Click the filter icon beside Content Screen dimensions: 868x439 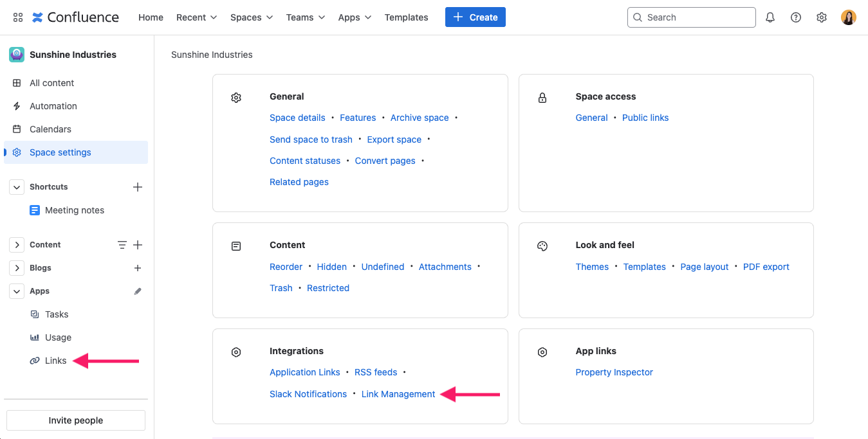point(122,244)
